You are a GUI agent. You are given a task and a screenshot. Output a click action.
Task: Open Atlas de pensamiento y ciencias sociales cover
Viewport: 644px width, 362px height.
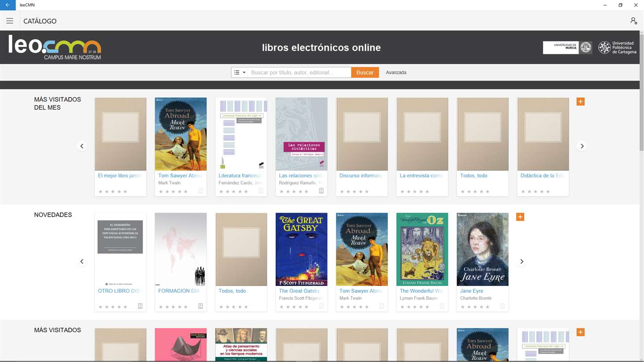pyautogui.click(x=241, y=345)
